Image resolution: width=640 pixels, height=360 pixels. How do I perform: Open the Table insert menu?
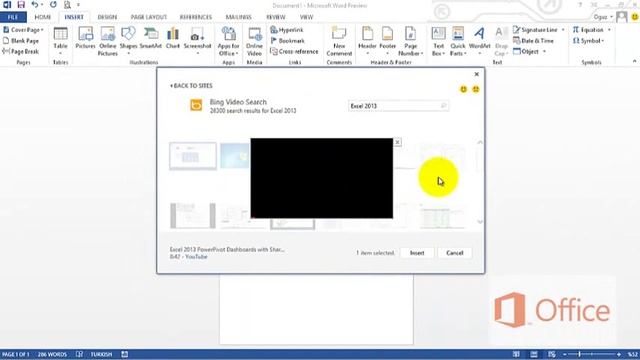coord(60,41)
